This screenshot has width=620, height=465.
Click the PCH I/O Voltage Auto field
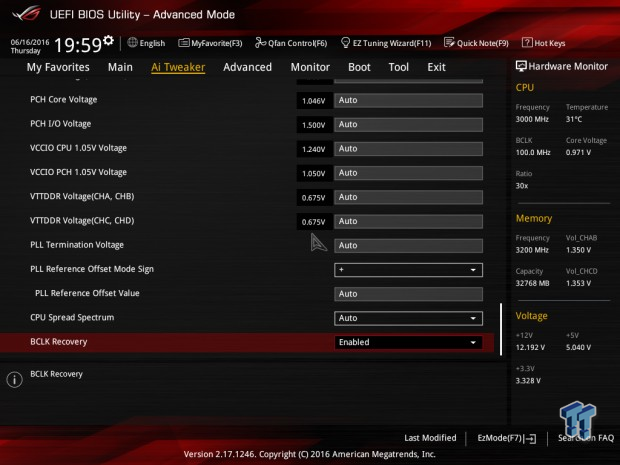(408, 125)
